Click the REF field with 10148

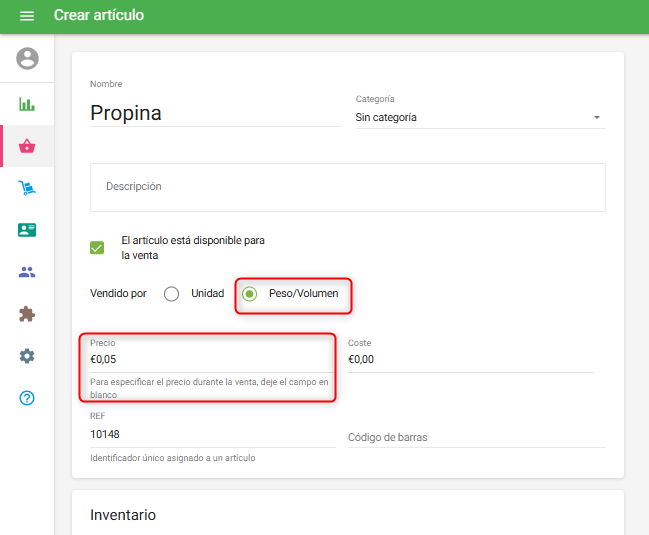click(212, 434)
